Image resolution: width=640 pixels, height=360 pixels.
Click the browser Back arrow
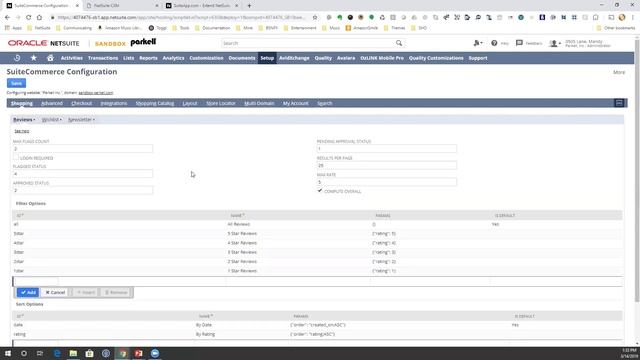(x=7, y=17)
